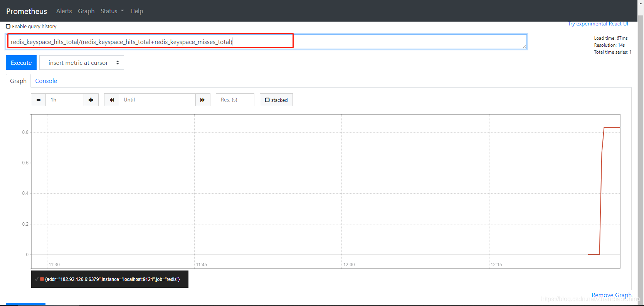Click the red series line at its plateau
The width and height of the screenshot is (644, 306).
click(612, 127)
